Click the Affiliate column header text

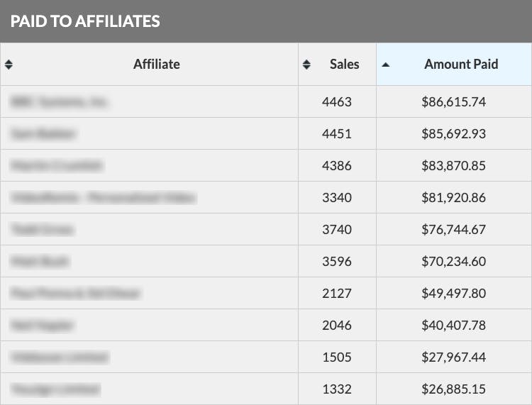point(157,65)
